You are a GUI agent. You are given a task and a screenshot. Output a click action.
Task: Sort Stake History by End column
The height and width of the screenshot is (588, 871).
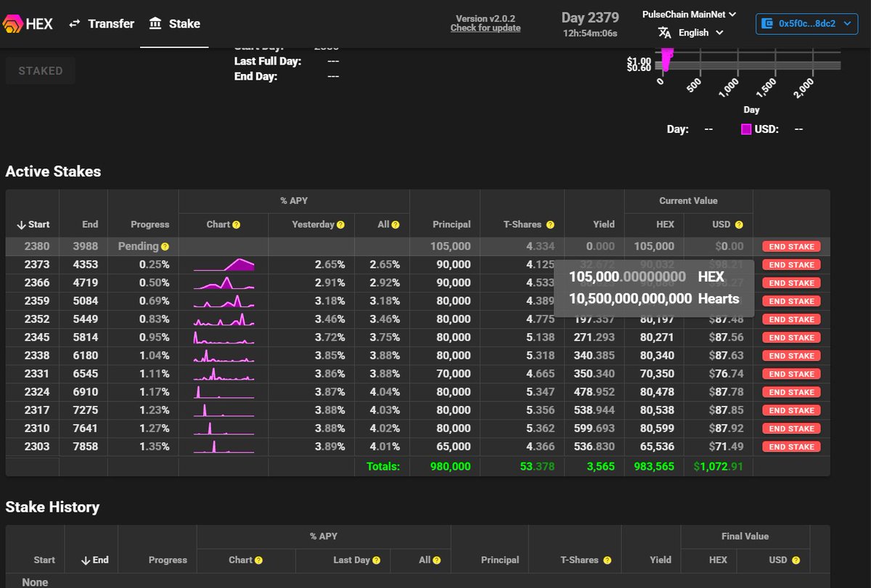94,560
